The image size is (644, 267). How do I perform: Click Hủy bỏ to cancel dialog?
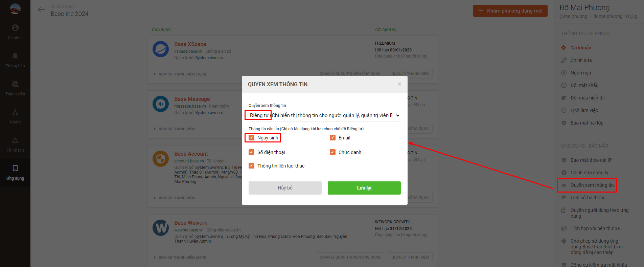pos(285,188)
